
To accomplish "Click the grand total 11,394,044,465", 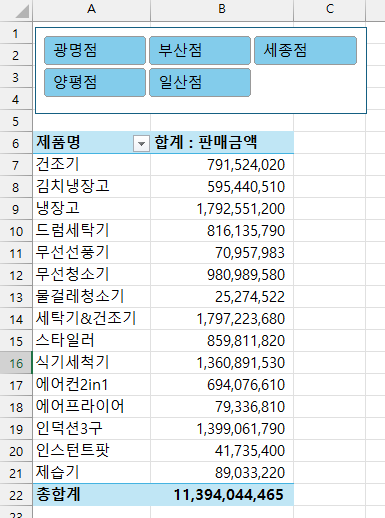I will (x=229, y=495).
